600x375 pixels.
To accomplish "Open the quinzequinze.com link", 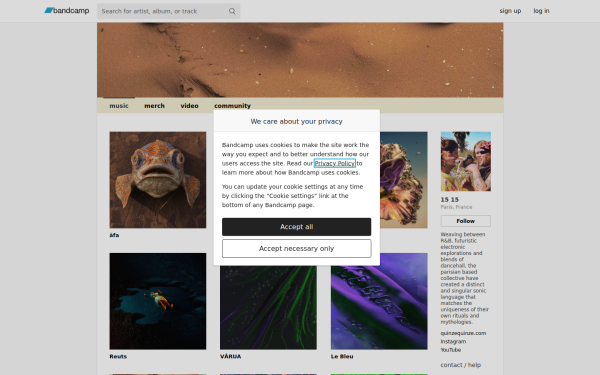I will (463, 333).
